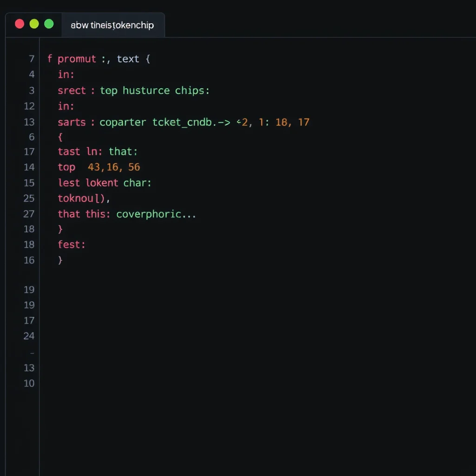Click line number 3 in the gutter
This screenshot has width=476, height=476.
32,91
